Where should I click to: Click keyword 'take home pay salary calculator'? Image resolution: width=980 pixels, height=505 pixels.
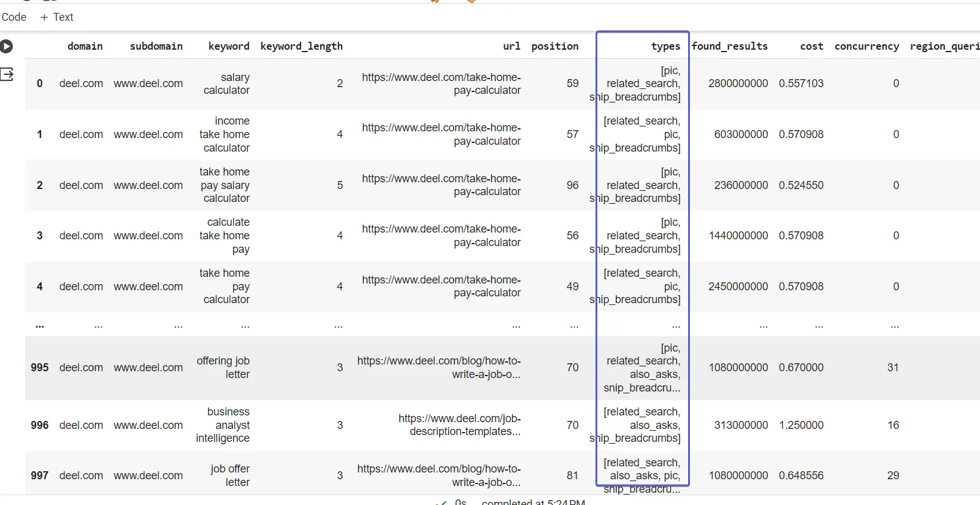coord(224,185)
